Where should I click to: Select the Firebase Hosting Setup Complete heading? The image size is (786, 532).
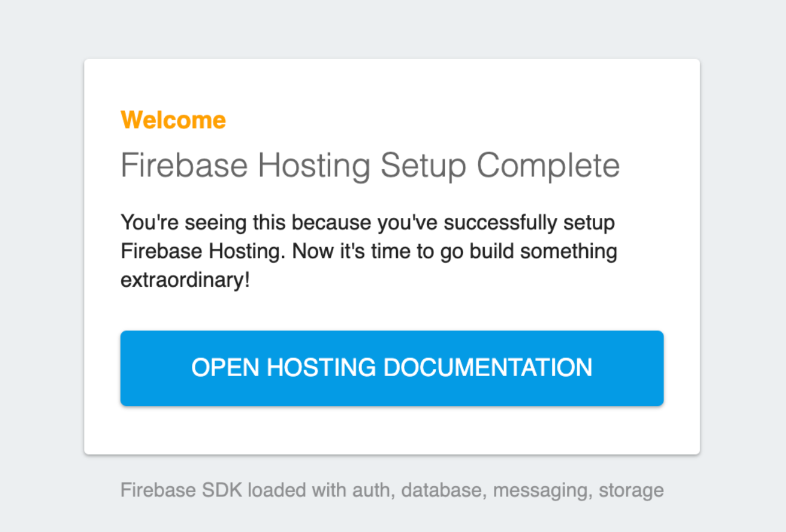tap(370, 165)
